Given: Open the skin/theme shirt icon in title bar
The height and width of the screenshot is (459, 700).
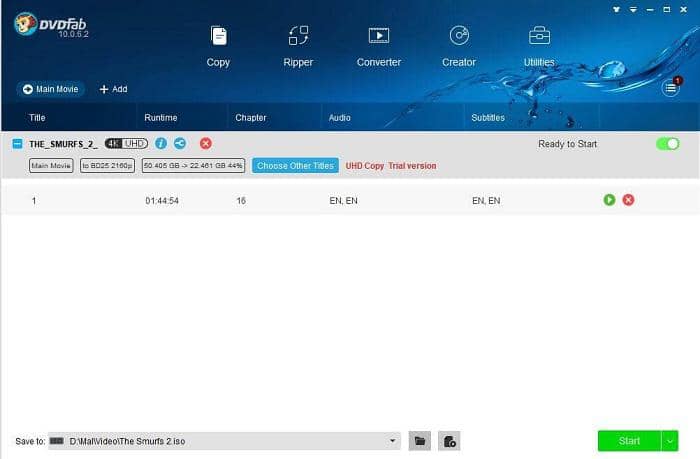Looking at the screenshot, I should pos(617,9).
